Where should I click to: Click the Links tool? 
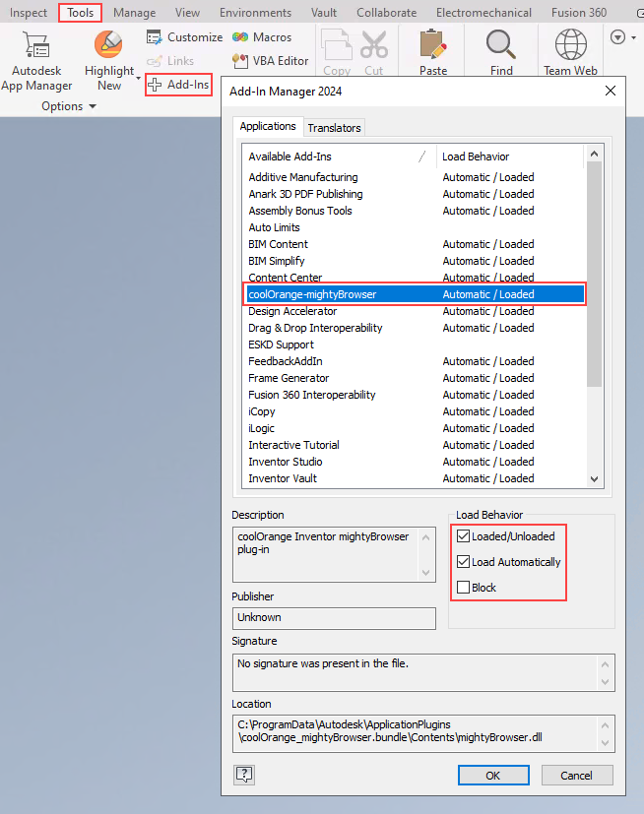coord(170,61)
